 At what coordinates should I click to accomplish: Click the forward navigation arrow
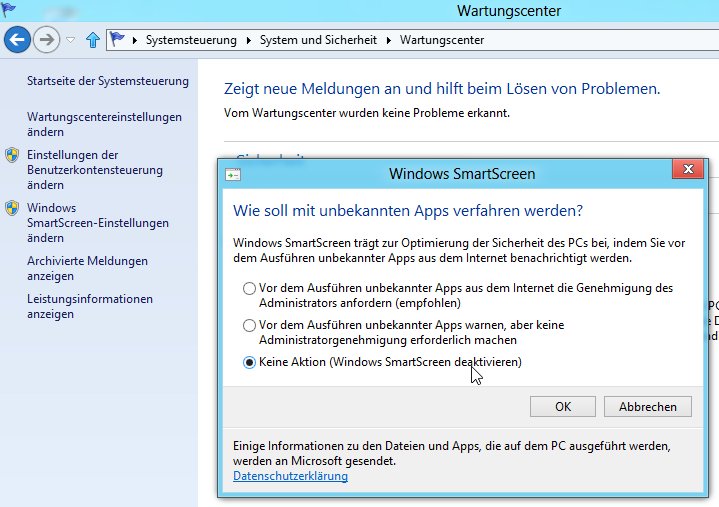coord(46,40)
